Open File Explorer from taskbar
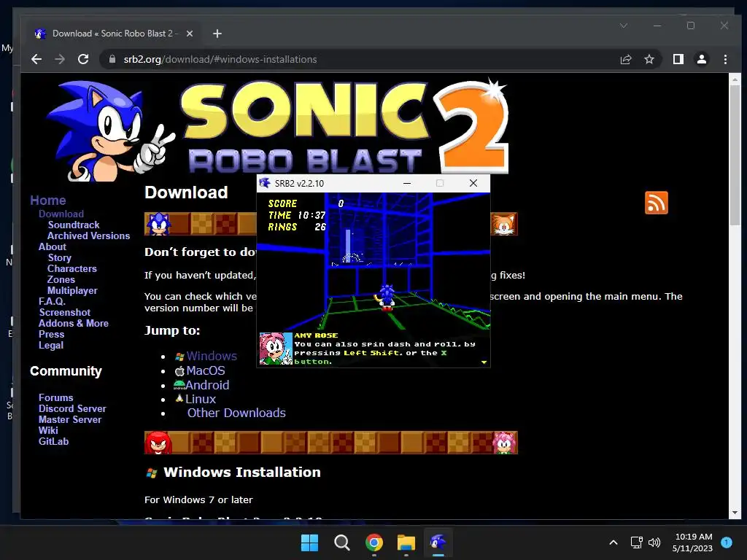The height and width of the screenshot is (560, 747). point(406,542)
